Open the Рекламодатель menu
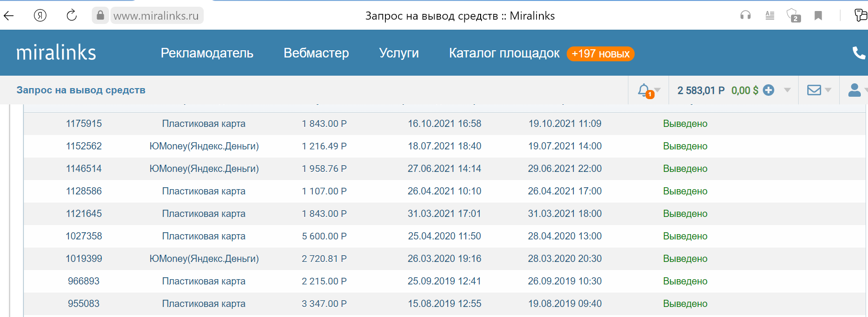Screen dimensions: 868x317 [x=207, y=53]
